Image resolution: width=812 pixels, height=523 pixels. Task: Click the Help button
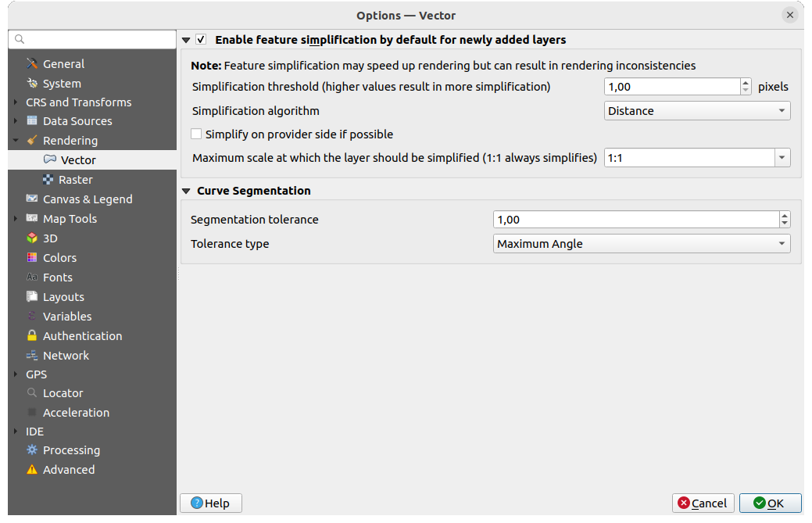[x=210, y=503]
